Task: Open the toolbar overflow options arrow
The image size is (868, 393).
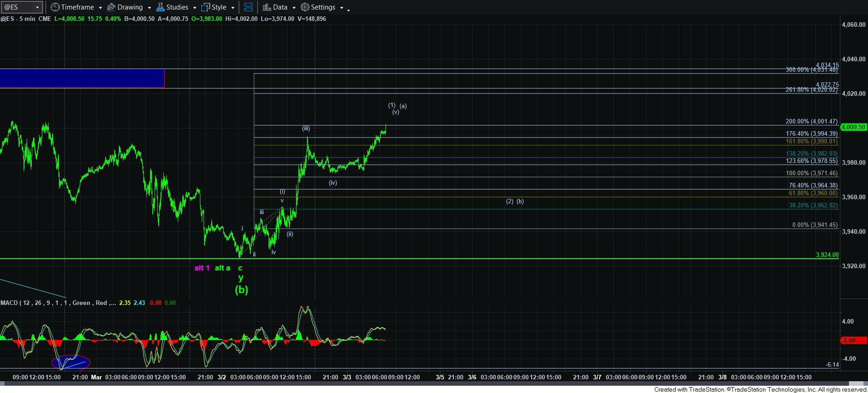Action: [x=348, y=10]
